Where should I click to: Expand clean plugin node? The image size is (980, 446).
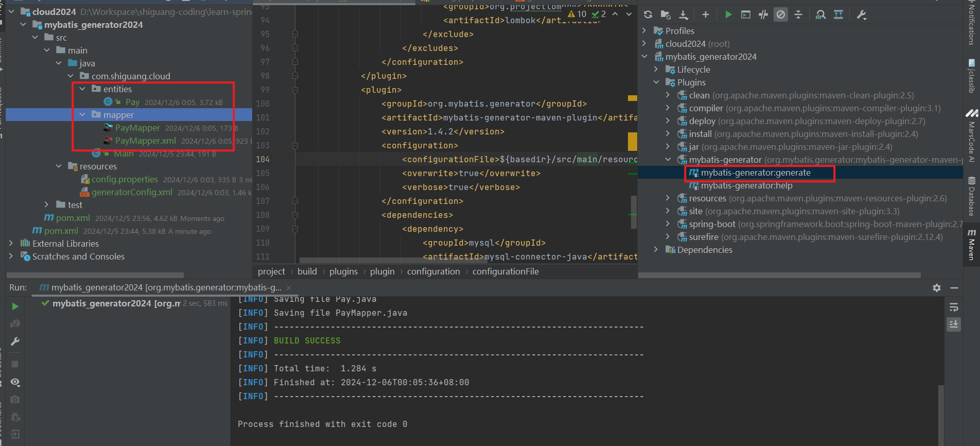668,95
